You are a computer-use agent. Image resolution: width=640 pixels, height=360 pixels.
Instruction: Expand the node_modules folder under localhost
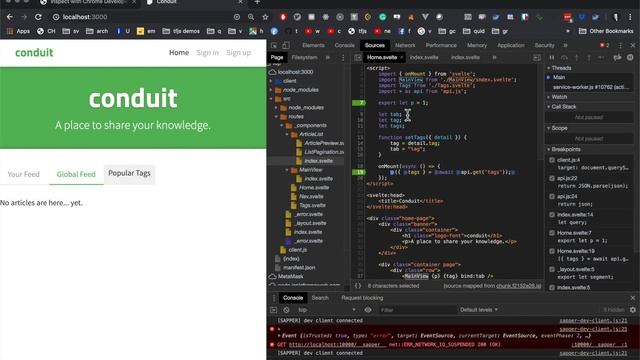pos(271,90)
